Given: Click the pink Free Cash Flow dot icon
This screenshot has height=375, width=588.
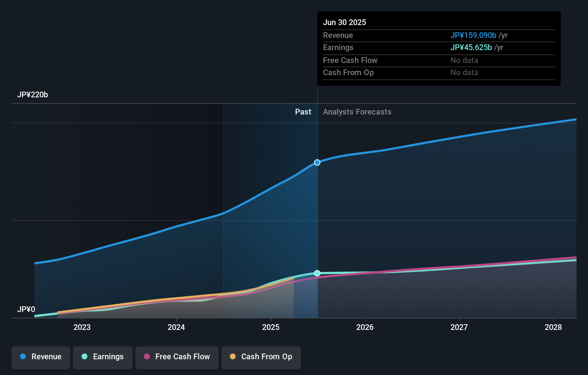Looking at the screenshot, I should click(147, 357).
